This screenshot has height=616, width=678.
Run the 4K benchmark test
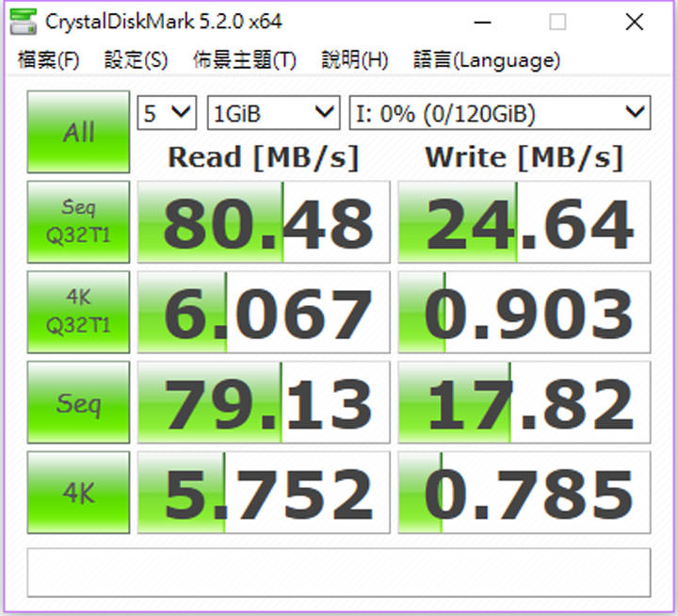point(78,493)
